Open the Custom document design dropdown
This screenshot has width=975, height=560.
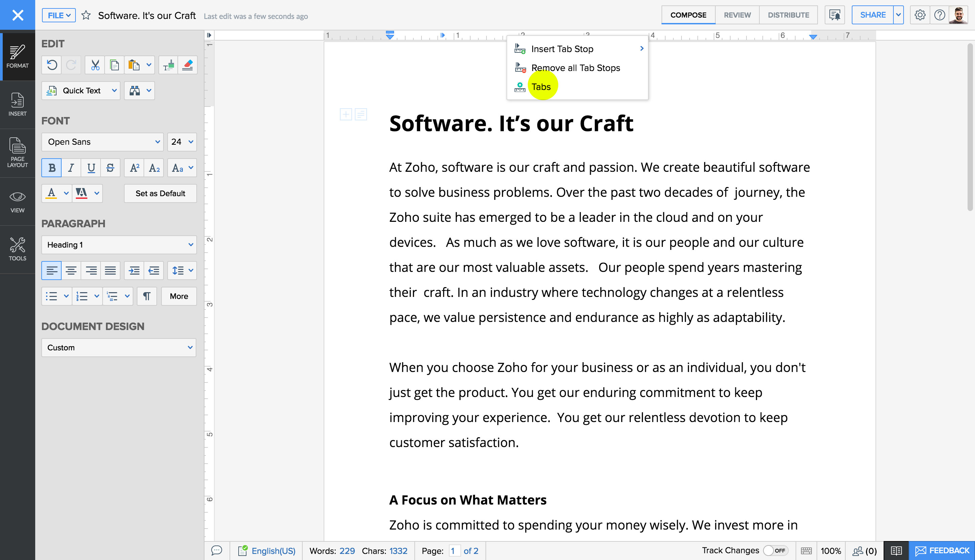point(119,348)
